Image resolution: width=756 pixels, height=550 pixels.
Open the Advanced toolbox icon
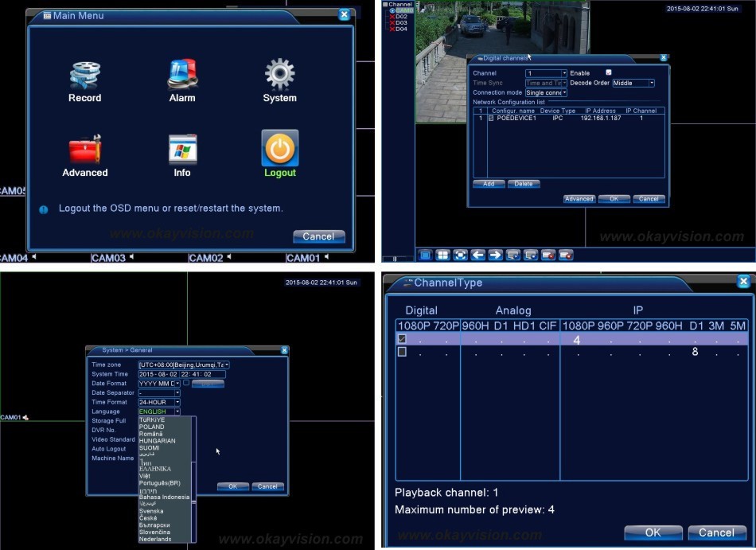tap(84, 150)
